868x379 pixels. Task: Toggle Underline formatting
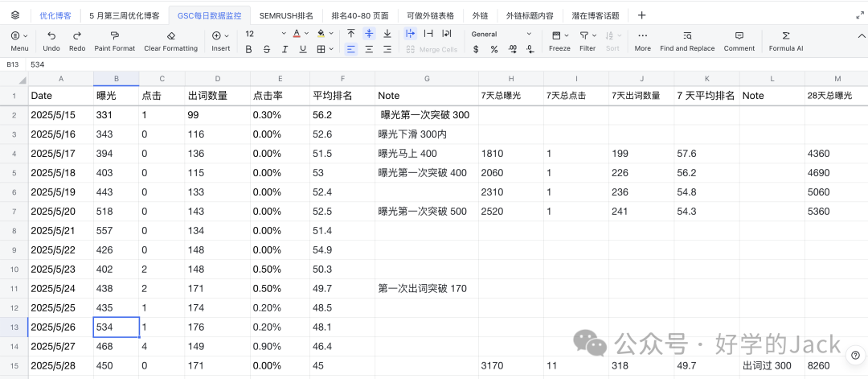(x=303, y=49)
